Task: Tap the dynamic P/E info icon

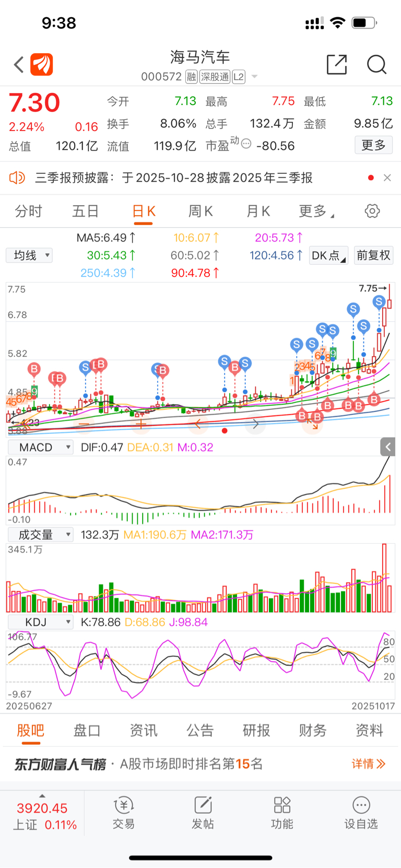Action: point(246,144)
